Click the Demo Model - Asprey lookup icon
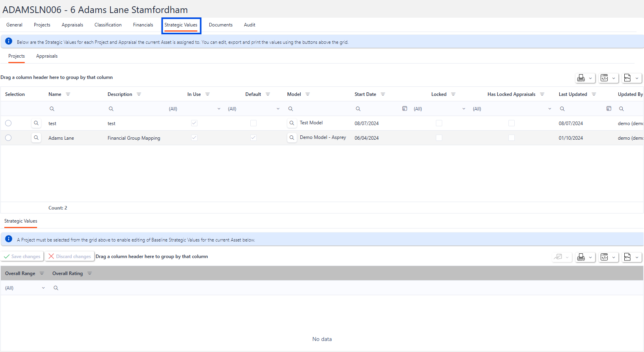Image resolution: width=644 pixels, height=352 pixels. pyautogui.click(x=292, y=138)
